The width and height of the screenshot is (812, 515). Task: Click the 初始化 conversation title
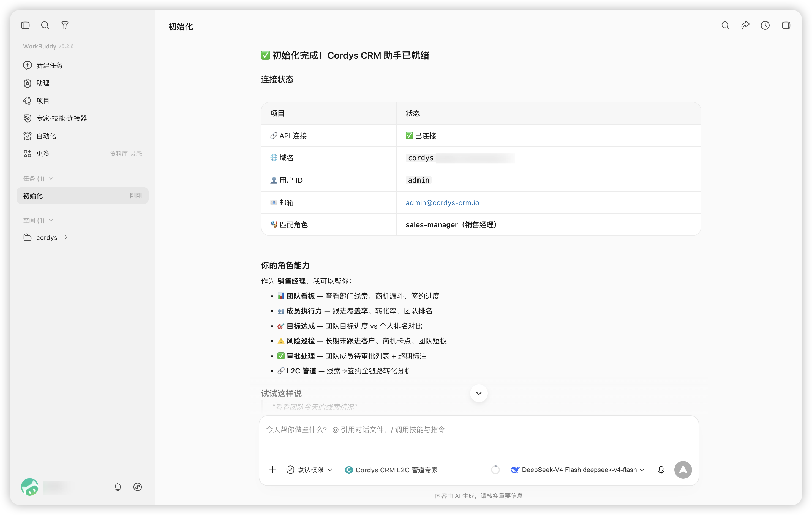[x=181, y=26]
